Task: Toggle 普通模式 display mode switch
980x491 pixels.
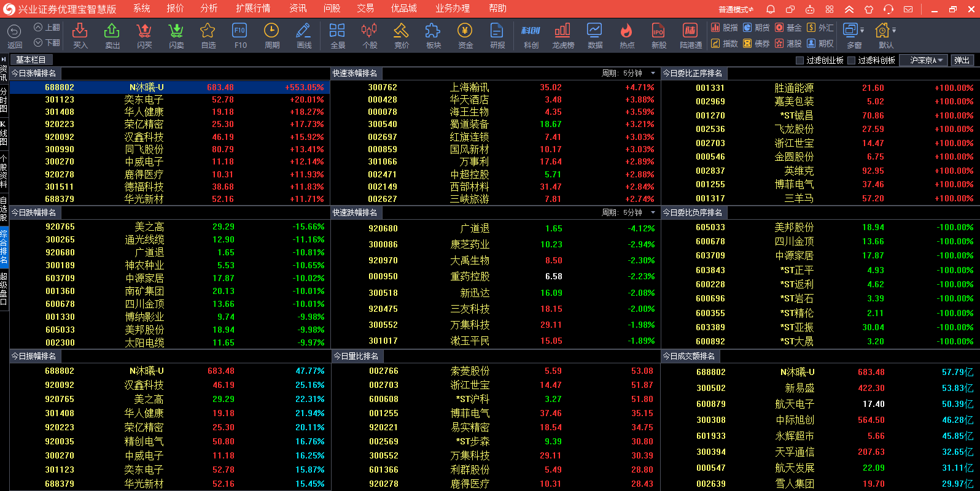Action: coord(736,9)
